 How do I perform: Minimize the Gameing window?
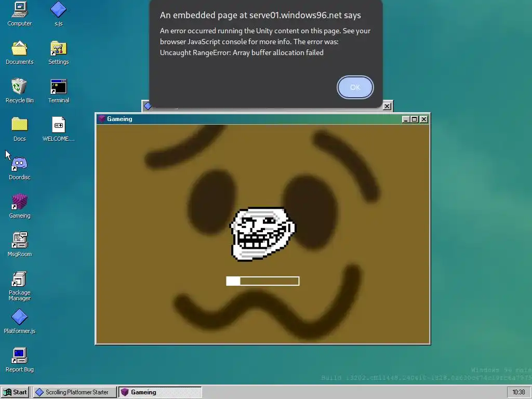(x=405, y=119)
